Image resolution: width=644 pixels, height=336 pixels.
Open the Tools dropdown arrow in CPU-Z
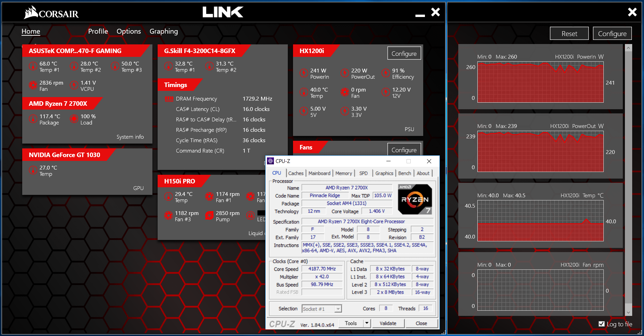367,323
